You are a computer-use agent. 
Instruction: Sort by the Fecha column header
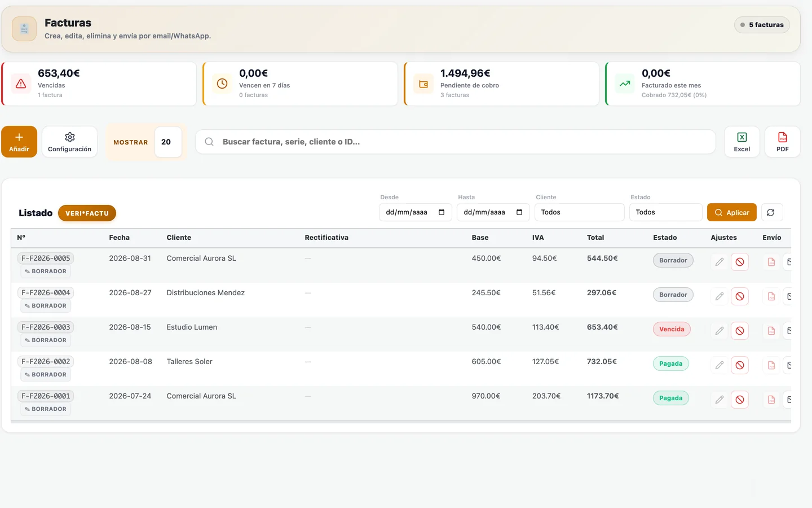120,238
